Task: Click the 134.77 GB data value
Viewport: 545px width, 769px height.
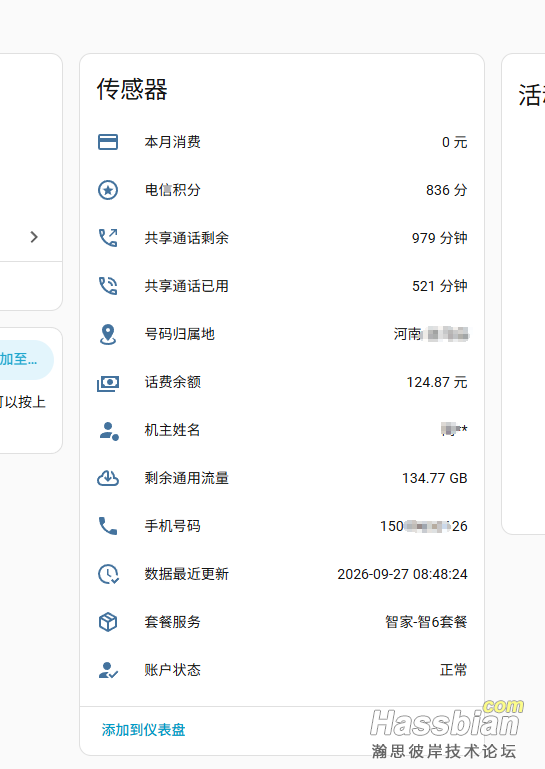Action: 435,478
